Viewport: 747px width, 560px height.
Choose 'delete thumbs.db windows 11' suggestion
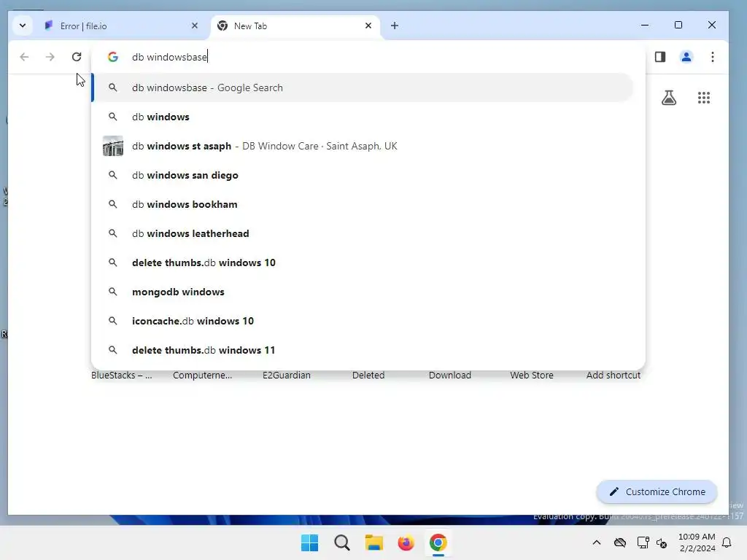pos(363,350)
